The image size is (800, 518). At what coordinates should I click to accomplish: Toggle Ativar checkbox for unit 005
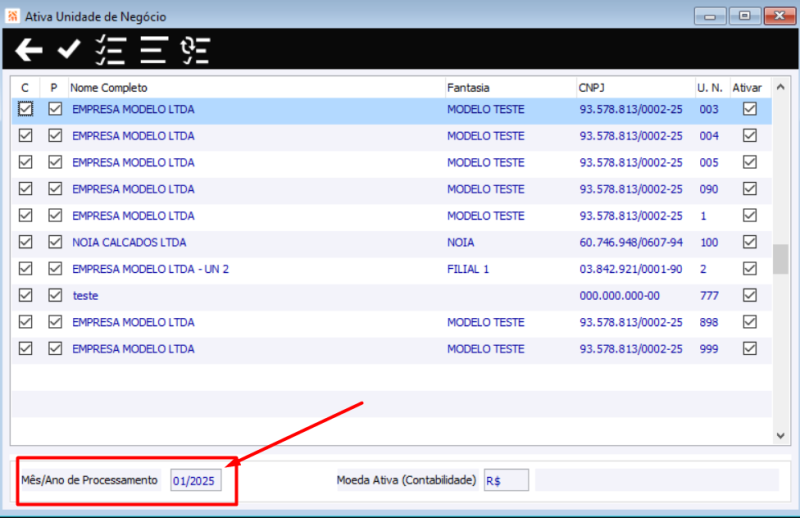749,162
